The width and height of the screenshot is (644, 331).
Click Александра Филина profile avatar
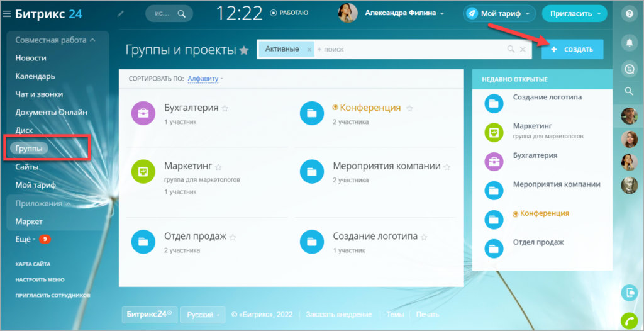[x=347, y=13]
